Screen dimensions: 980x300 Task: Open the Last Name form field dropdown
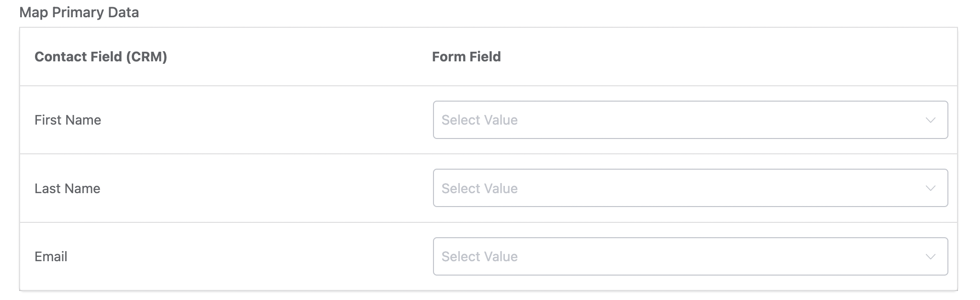690,188
